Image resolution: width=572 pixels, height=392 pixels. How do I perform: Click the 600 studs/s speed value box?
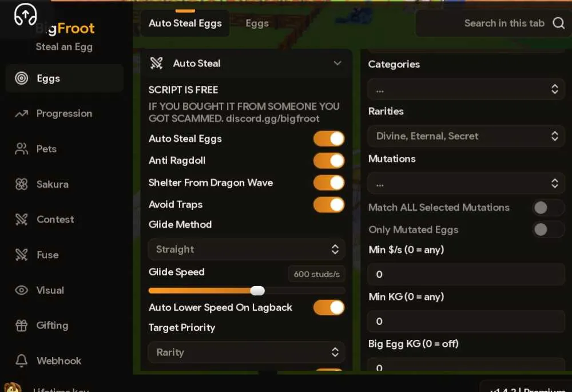tap(317, 274)
